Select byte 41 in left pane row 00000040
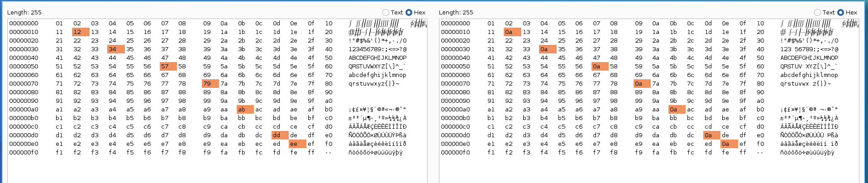868x183 pixels. [59, 58]
